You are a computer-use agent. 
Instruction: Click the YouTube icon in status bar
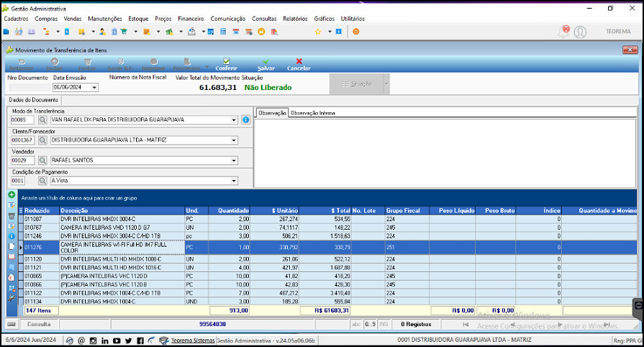tap(117, 341)
